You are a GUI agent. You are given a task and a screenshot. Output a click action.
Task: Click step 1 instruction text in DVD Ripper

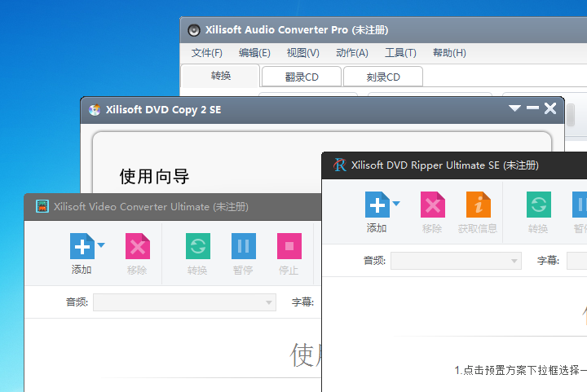point(521,370)
